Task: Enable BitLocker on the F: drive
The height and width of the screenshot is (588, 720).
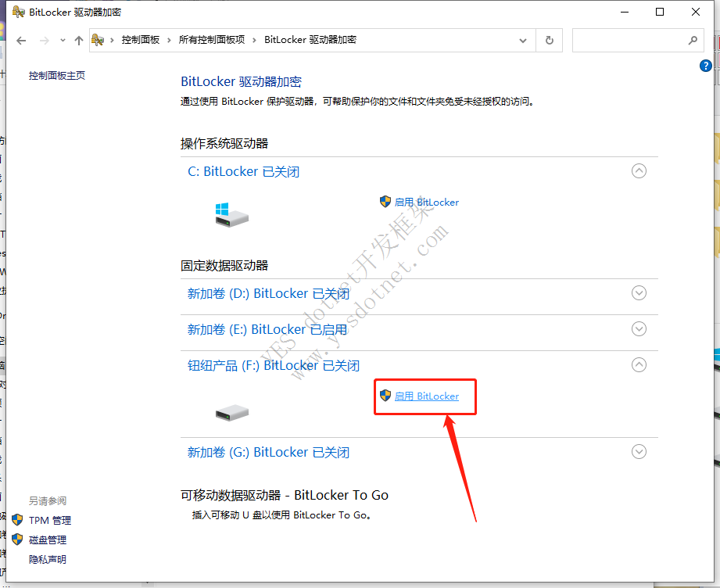Action: coord(427,396)
